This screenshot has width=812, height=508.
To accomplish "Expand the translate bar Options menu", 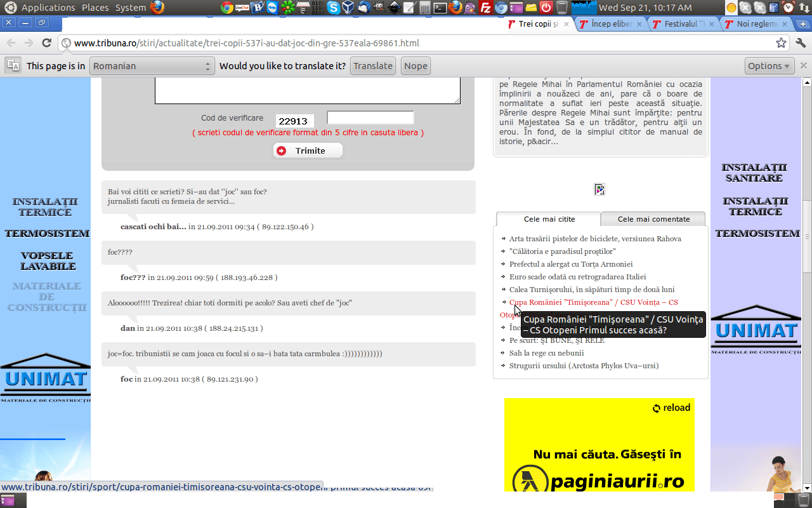I will pos(769,66).
